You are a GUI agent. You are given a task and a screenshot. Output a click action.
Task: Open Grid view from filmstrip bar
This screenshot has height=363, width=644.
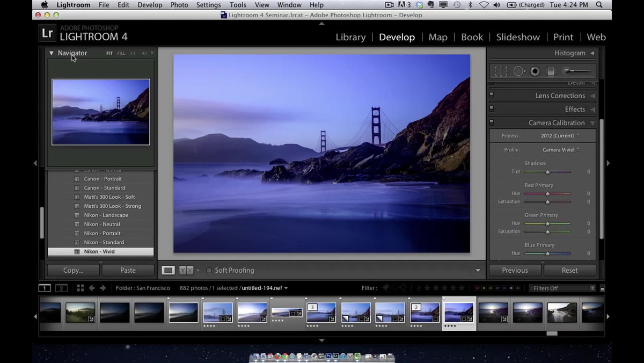pos(80,288)
